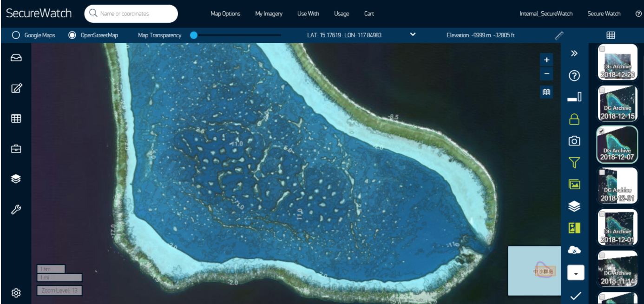Viewport: 644px width, 304px height.
Task: Collapse the right panel with double chevron
Action: 574,53
